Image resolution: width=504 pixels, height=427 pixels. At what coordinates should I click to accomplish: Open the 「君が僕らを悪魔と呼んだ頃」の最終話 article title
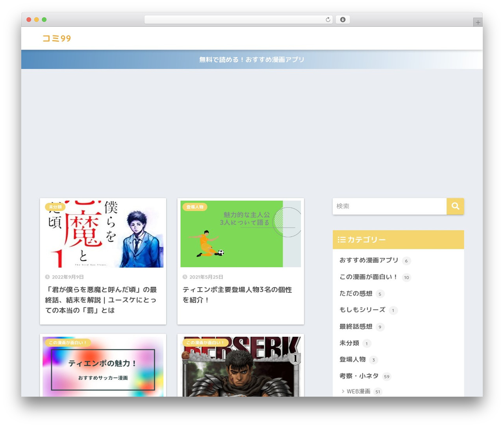point(101,300)
